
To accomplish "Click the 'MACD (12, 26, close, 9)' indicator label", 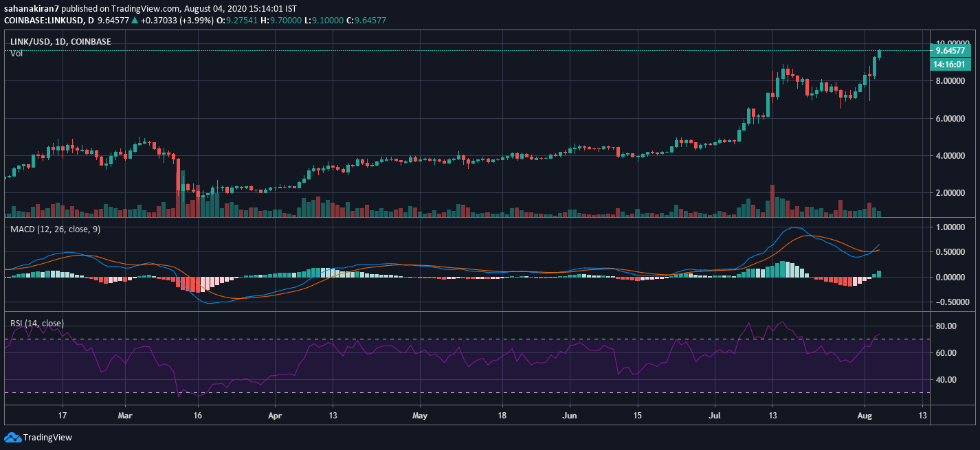I will coord(55,229).
